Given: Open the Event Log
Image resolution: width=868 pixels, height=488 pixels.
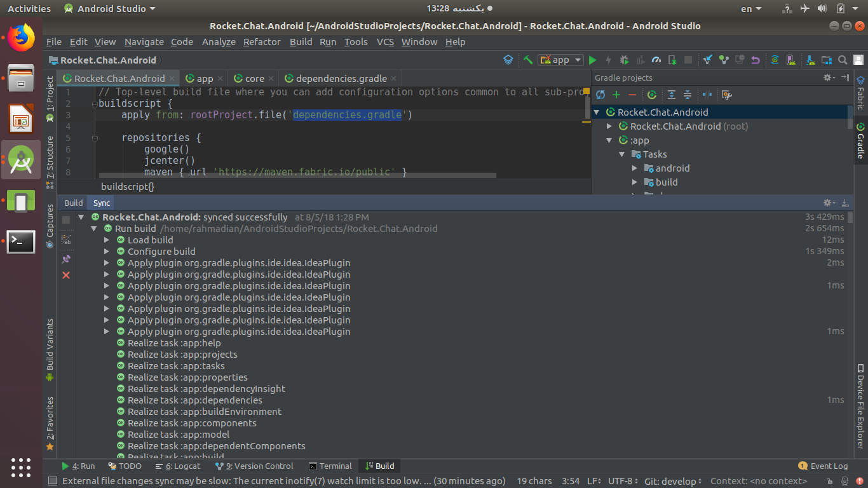Looking at the screenshot, I should [823, 466].
